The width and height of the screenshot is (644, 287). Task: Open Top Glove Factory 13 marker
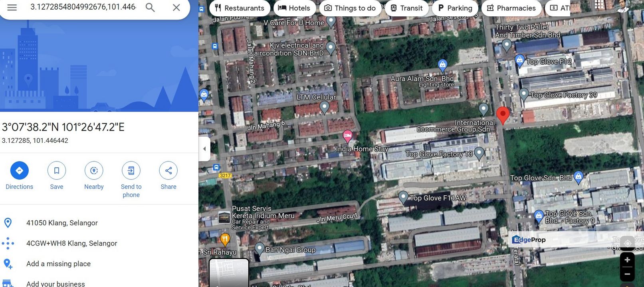point(479,153)
